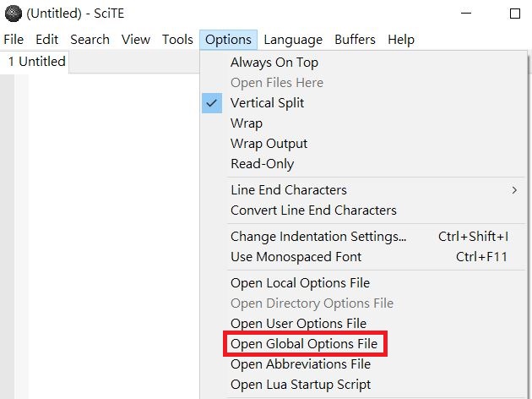Open the Tools menu
Screen dimensions: 532x399
click(x=177, y=40)
